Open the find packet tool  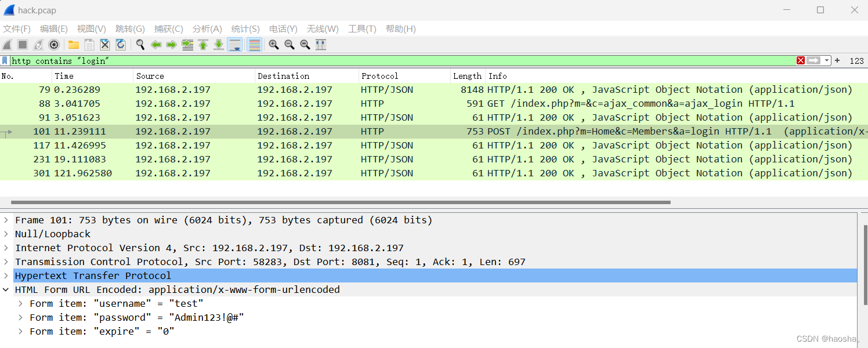click(140, 45)
